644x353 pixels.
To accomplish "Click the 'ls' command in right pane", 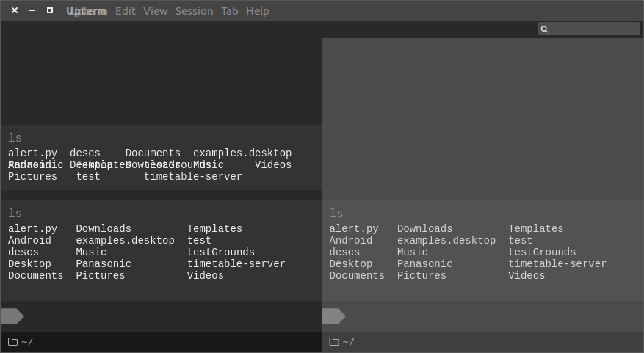I will click(336, 214).
